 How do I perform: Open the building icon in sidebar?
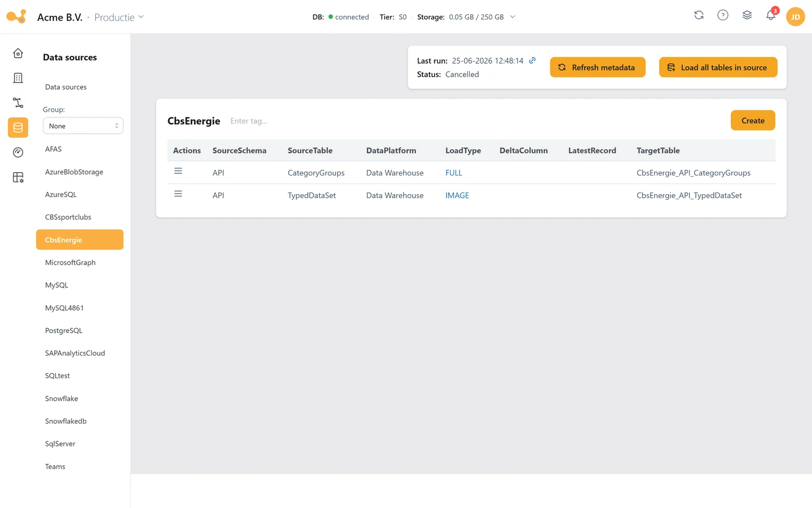[x=18, y=78]
